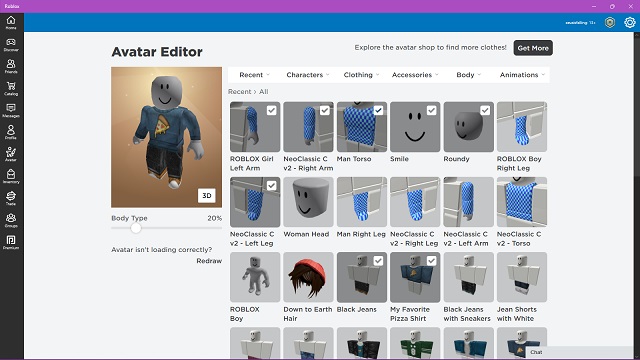This screenshot has height=360, width=640.
Task: Select Black Jeans with Sneakers thumbnail
Action: tap(469, 277)
